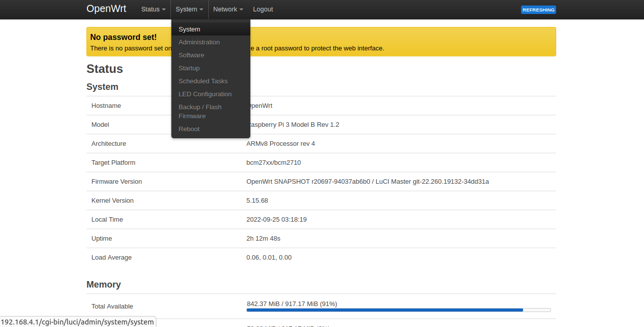Screen dimensions: 644x327
Task: Select the Model row label
Action: [100, 125]
